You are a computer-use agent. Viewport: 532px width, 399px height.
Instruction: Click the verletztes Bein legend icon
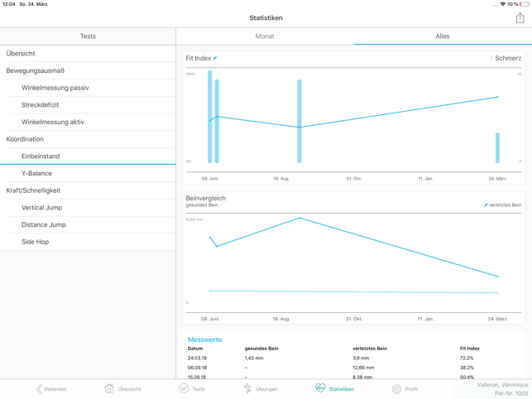click(x=486, y=204)
